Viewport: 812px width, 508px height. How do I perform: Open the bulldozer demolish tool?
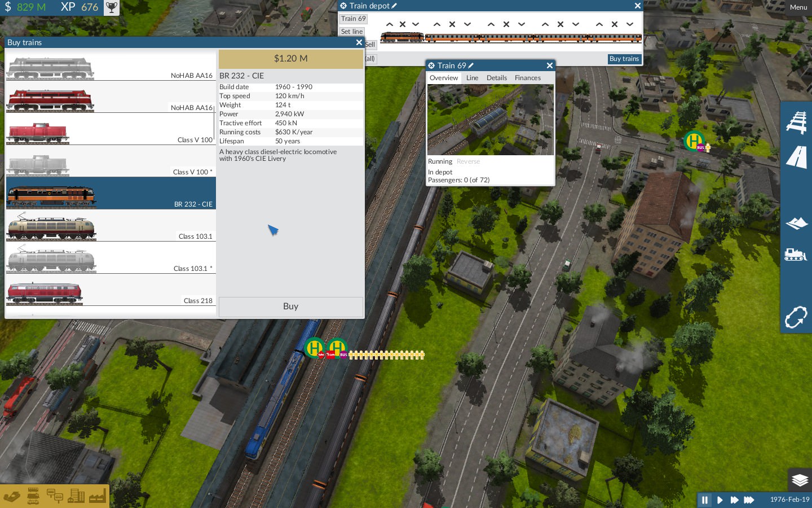pyautogui.click(x=796, y=255)
